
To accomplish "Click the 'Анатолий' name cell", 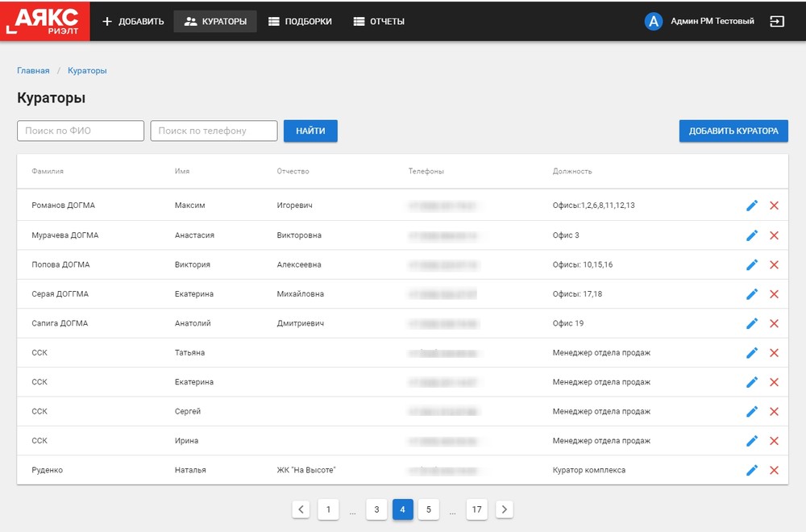I will point(193,323).
